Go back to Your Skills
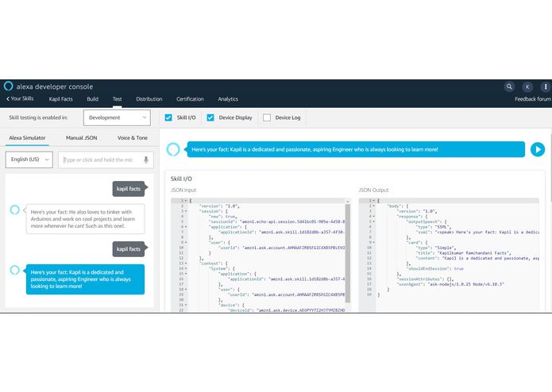The width and height of the screenshot is (552, 392). pos(20,98)
